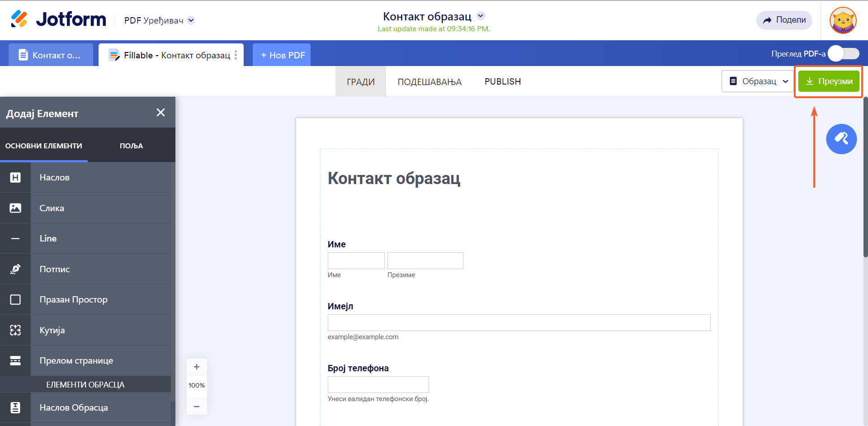Insert a Прелом странице page break
The height and width of the screenshot is (426, 868).
[x=76, y=361]
